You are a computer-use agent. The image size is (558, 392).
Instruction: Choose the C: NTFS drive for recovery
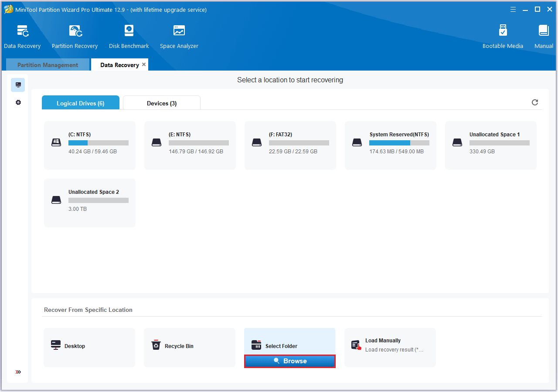coord(90,145)
